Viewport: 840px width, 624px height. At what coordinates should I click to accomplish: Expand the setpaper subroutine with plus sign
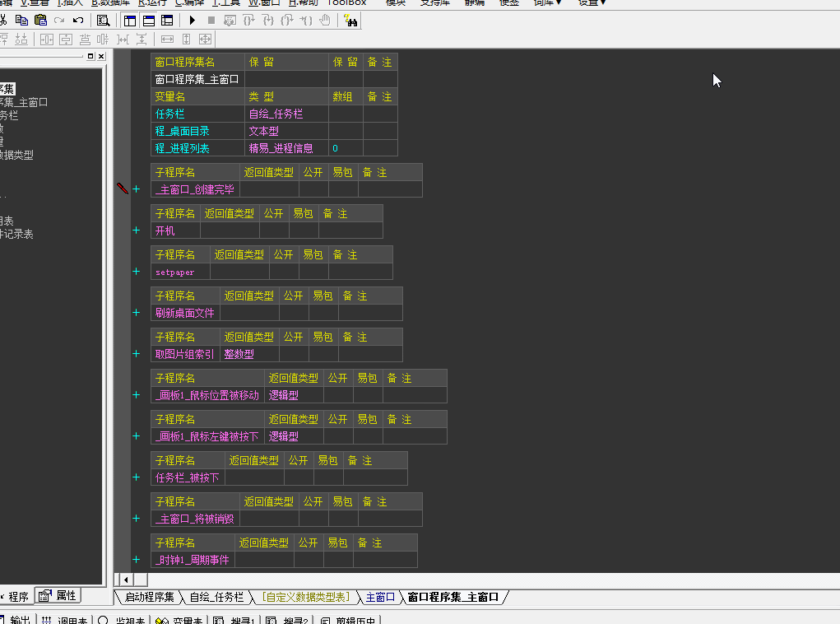137,272
